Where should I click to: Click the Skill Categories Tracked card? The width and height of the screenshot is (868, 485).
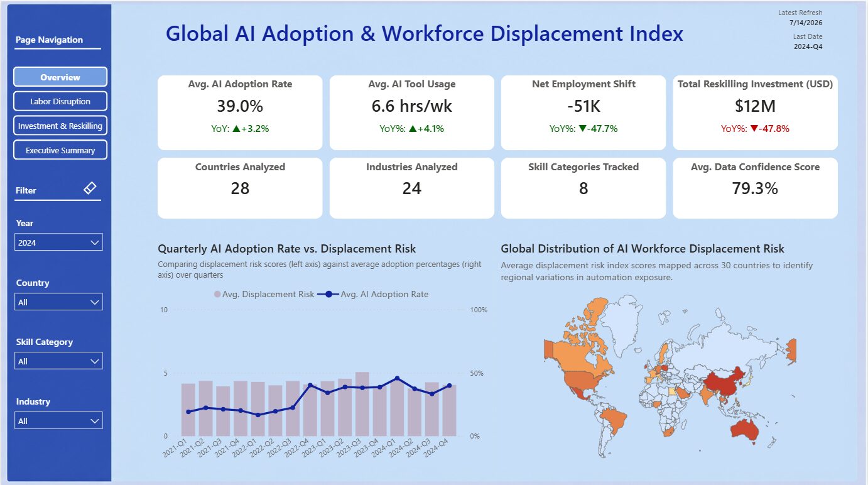[x=583, y=188]
